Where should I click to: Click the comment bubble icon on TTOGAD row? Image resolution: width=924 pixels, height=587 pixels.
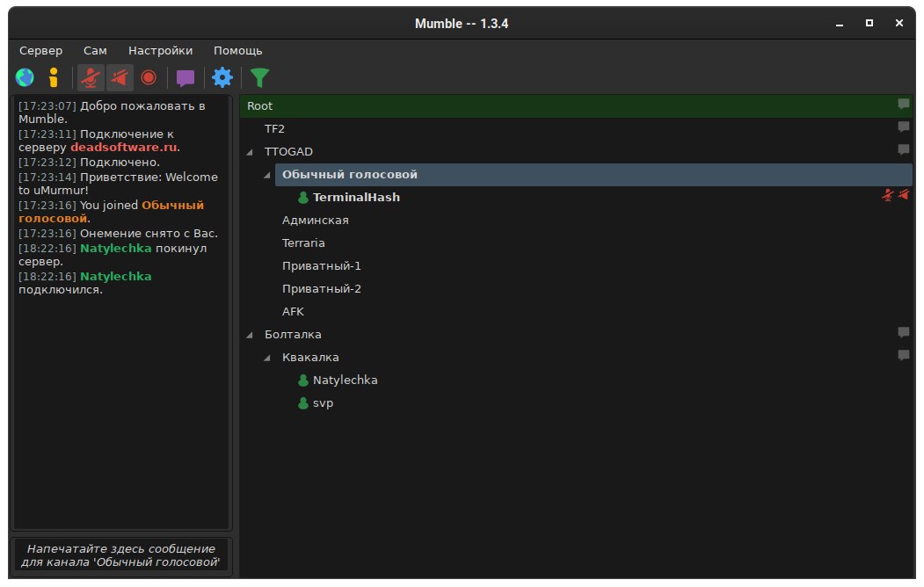[x=904, y=150]
